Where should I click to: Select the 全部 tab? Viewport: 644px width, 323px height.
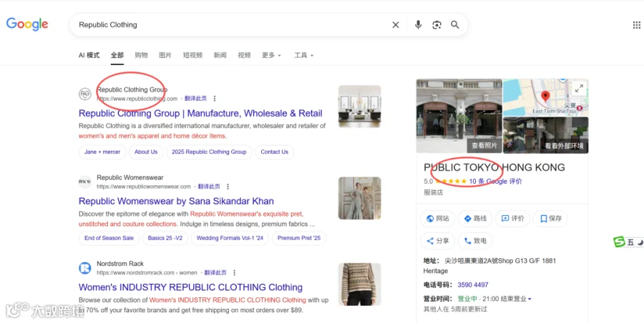click(x=117, y=56)
